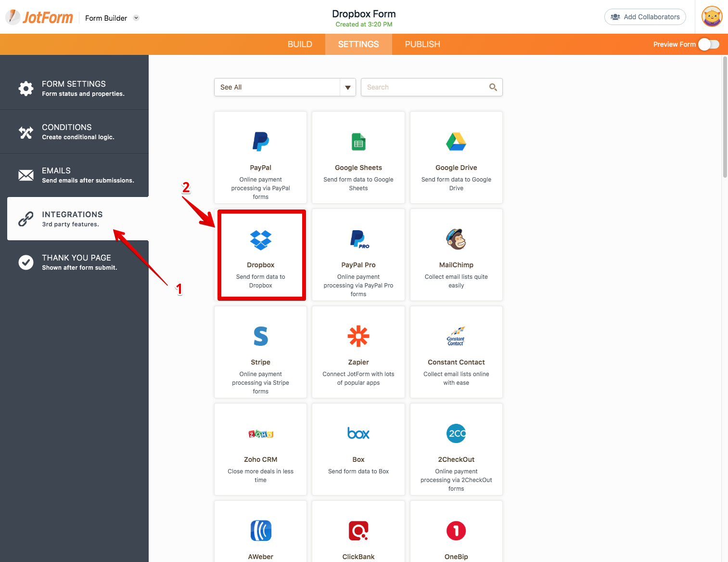Click 'Connect JotForm with lots of popular apps'
The image size is (728, 562).
358,379
